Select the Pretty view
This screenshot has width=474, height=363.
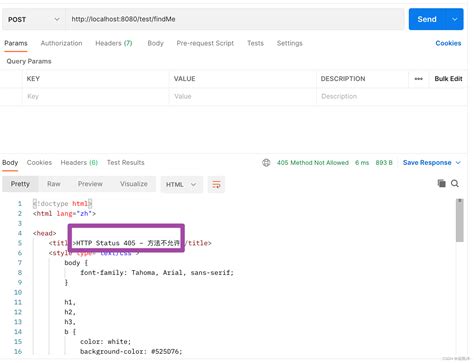[x=20, y=184]
